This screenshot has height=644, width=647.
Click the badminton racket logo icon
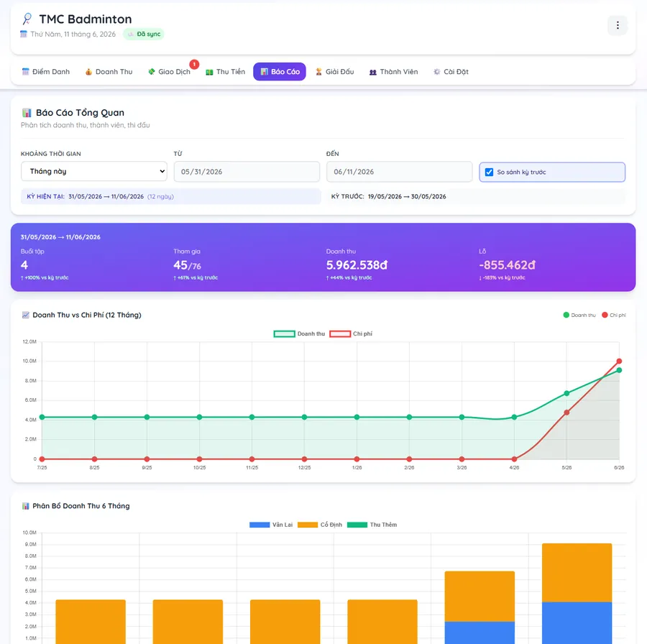[27, 19]
